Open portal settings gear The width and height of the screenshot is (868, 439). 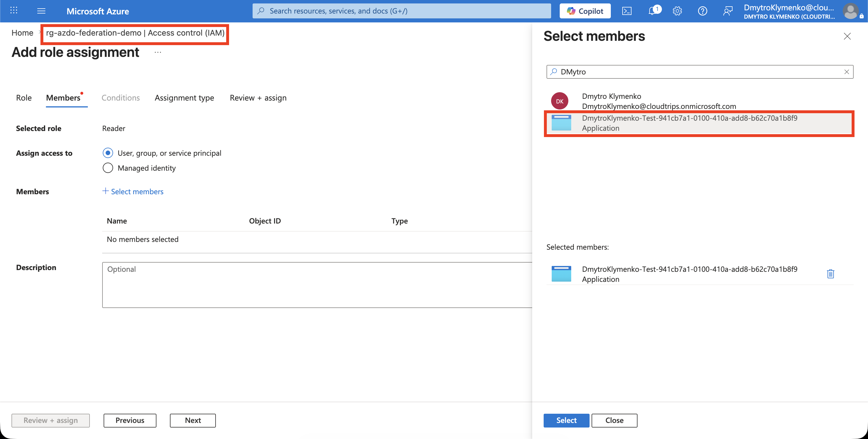tap(677, 11)
